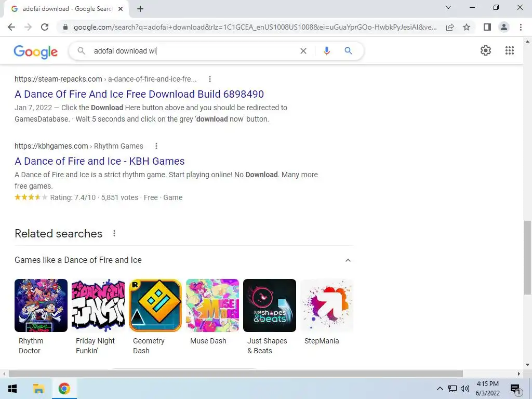
Task: Open the Chrome three-dot menu
Action: coord(521,27)
